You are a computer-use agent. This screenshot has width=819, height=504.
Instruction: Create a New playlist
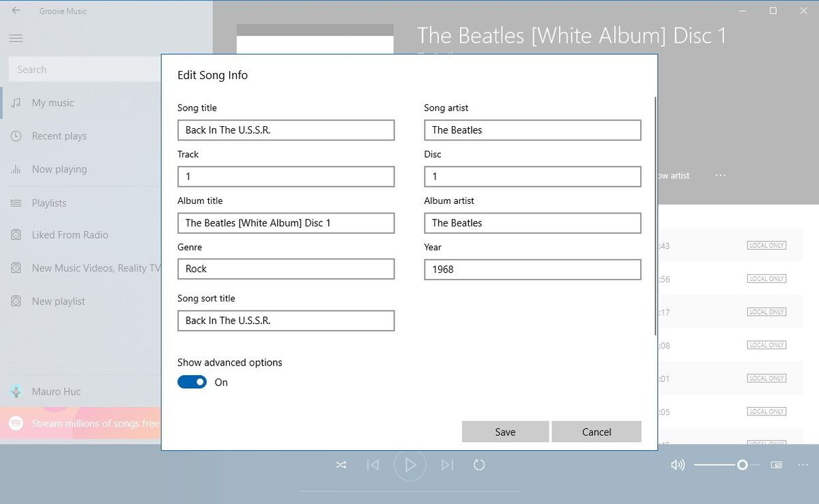coord(55,301)
